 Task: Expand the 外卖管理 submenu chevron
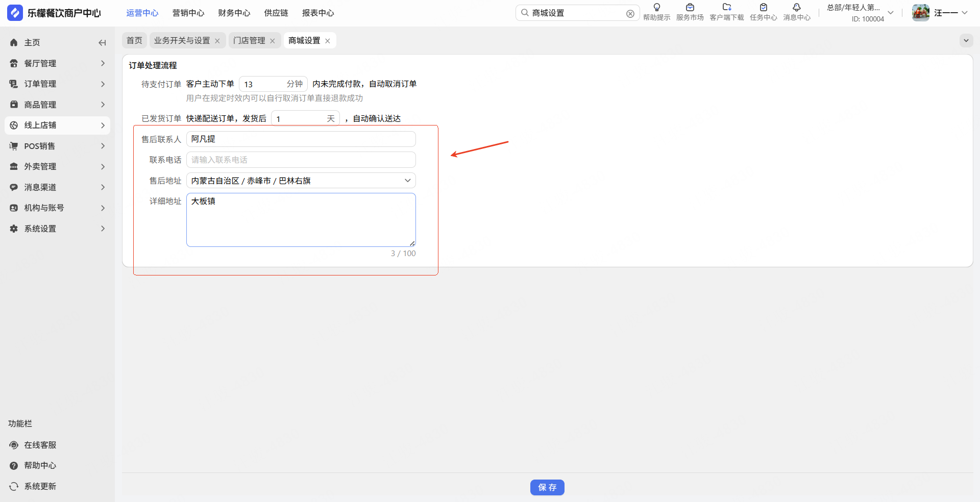pyautogui.click(x=103, y=166)
